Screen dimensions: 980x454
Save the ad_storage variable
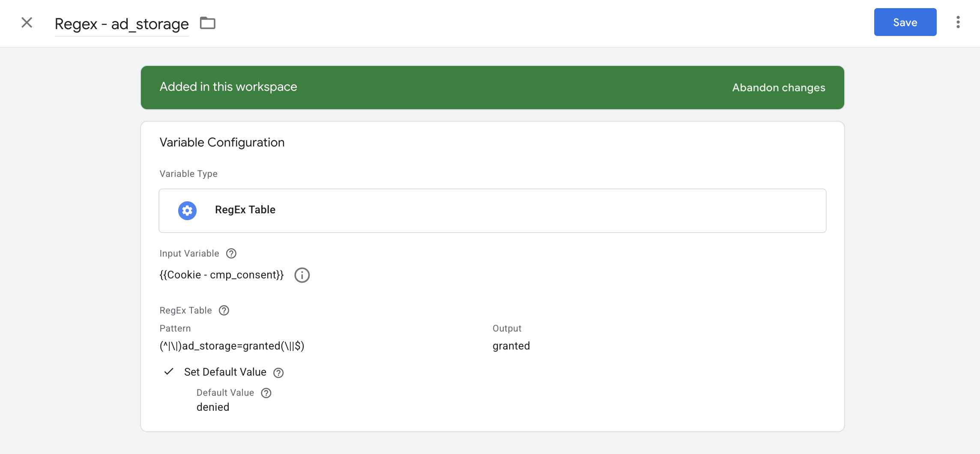(905, 22)
